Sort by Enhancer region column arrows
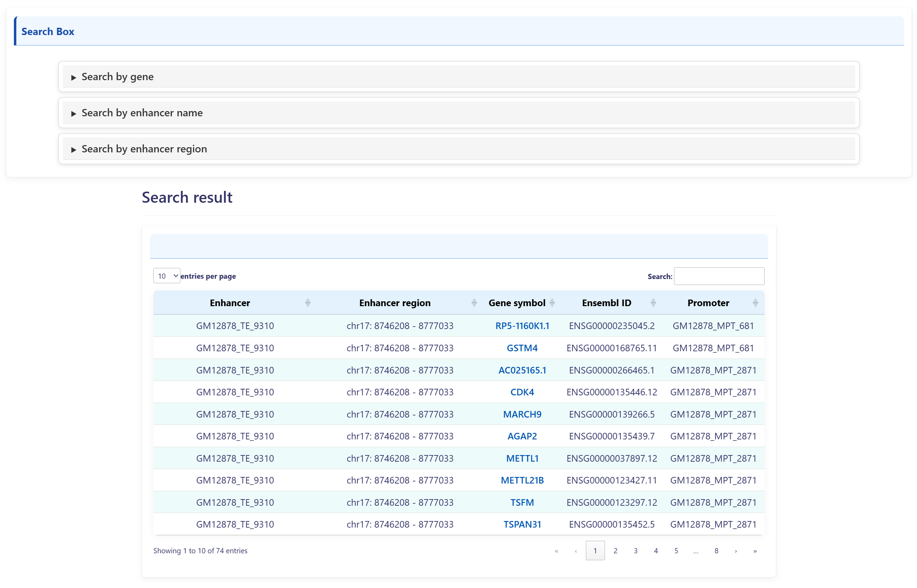Screen dimensions: 917x588 (474, 303)
